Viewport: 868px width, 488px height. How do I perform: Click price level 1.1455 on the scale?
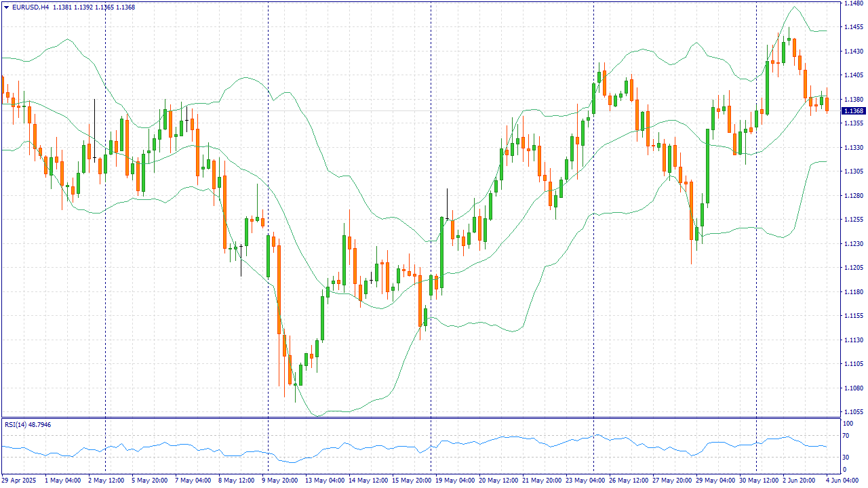pos(854,27)
